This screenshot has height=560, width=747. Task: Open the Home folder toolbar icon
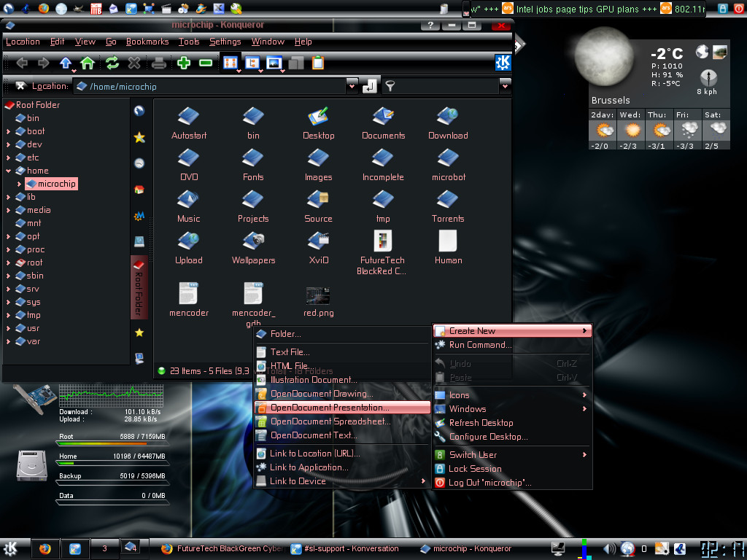point(88,63)
